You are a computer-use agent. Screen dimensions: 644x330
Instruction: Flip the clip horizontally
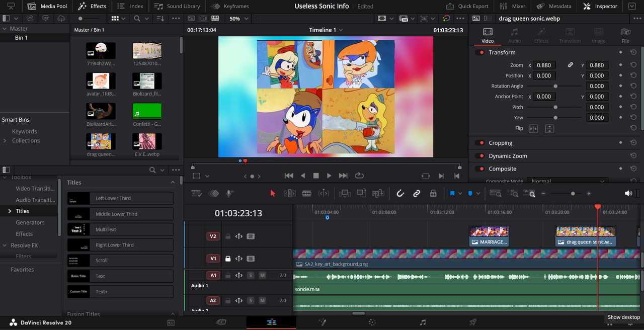click(533, 129)
